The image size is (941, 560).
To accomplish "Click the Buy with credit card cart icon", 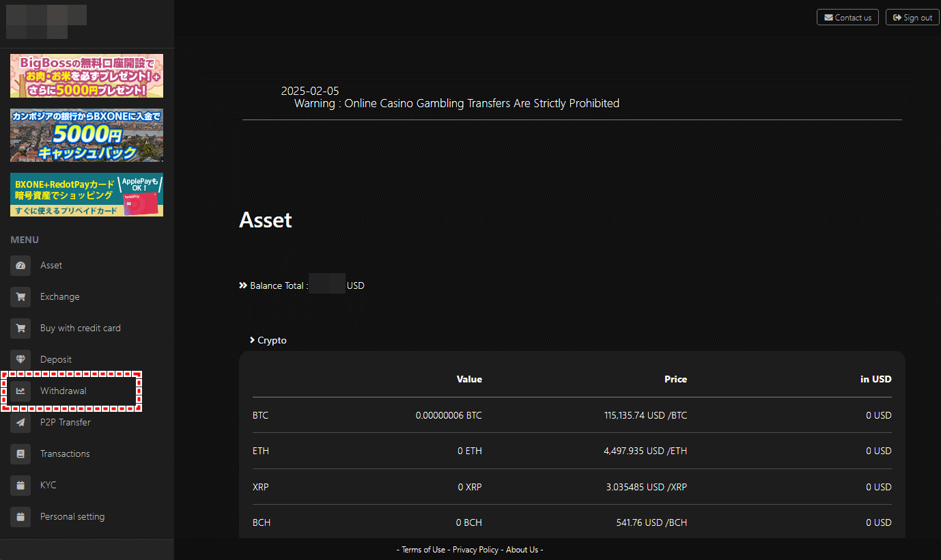I will click(20, 328).
